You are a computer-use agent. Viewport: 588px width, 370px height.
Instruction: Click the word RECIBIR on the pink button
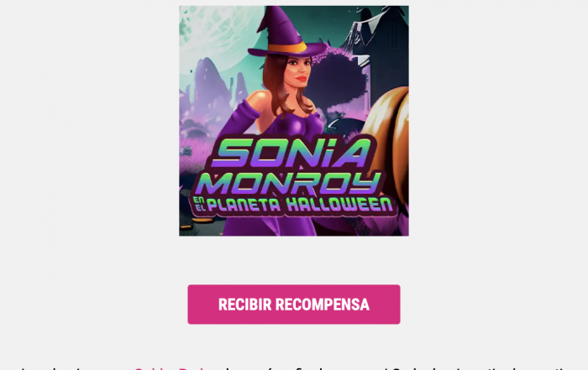click(x=245, y=305)
